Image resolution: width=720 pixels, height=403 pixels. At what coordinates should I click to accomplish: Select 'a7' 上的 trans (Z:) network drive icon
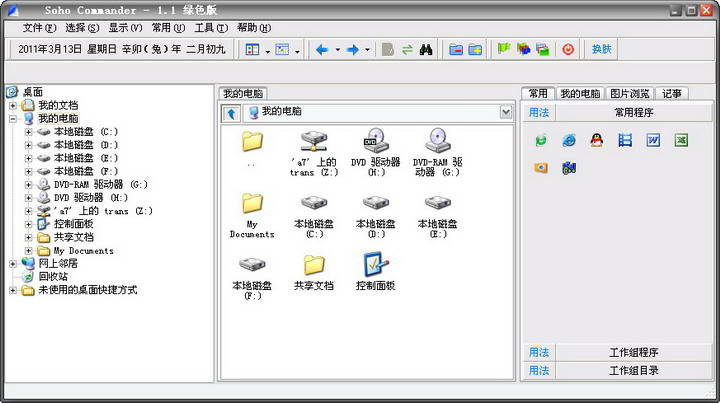click(314, 141)
